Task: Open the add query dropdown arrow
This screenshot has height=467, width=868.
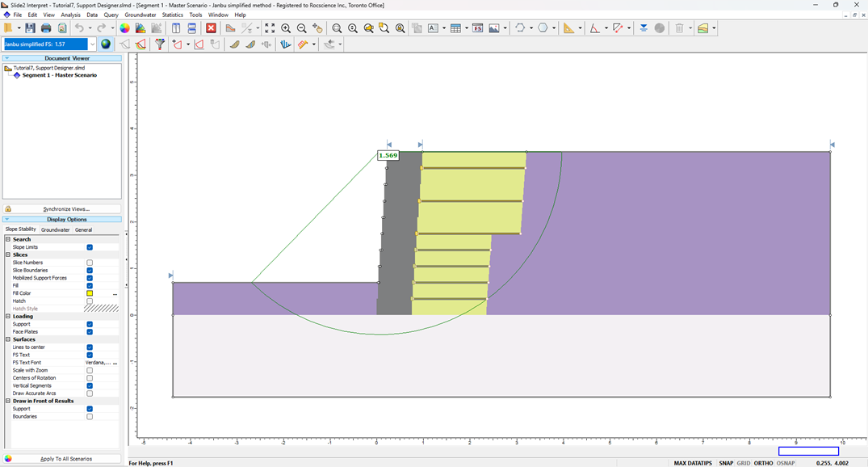Action: point(188,44)
